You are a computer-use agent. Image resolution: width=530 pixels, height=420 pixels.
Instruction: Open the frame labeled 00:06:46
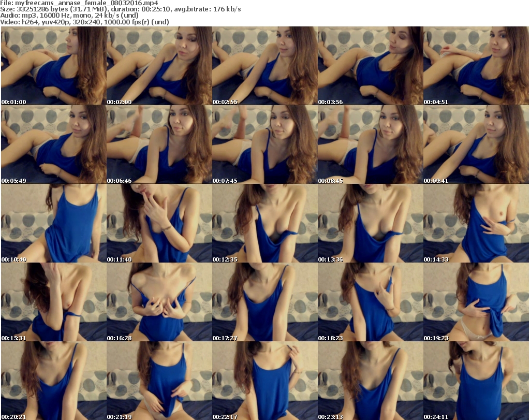[159, 144]
